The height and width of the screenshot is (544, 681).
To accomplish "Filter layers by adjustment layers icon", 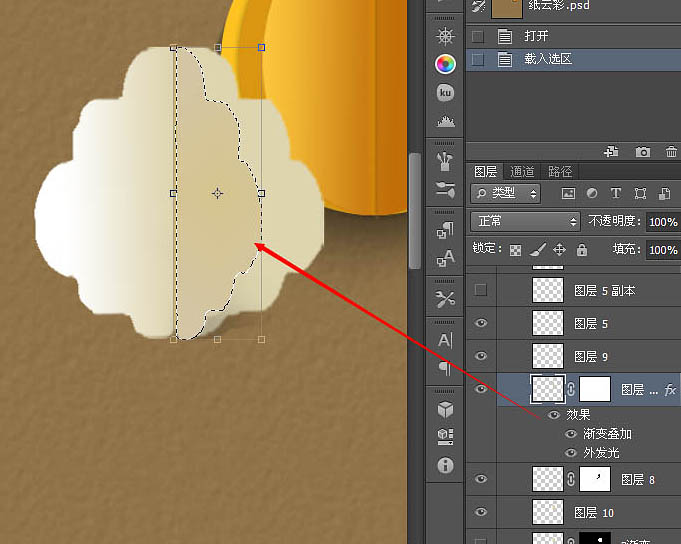I will click(592, 193).
